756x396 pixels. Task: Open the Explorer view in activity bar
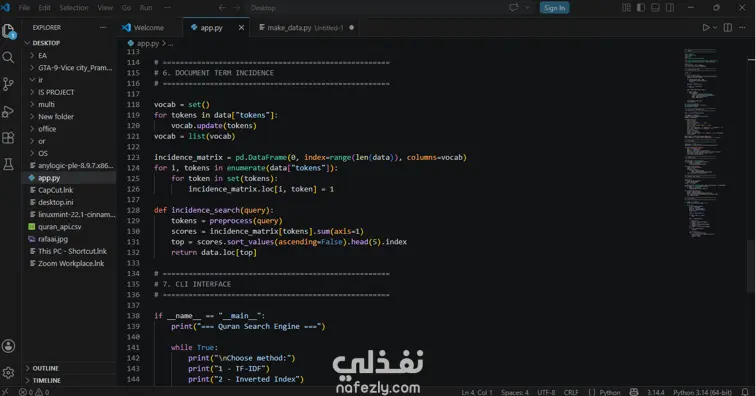(x=9, y=31)
